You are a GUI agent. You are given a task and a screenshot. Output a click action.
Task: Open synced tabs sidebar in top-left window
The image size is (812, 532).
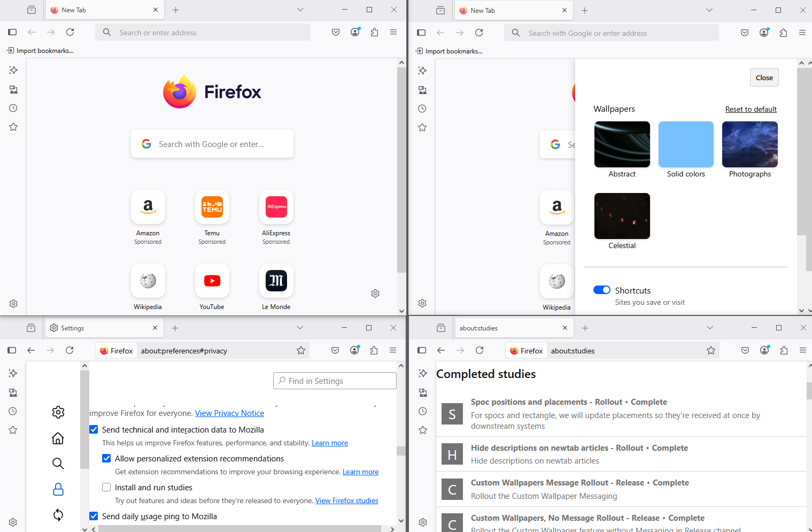pyautogui.click(x=13, y=89)
